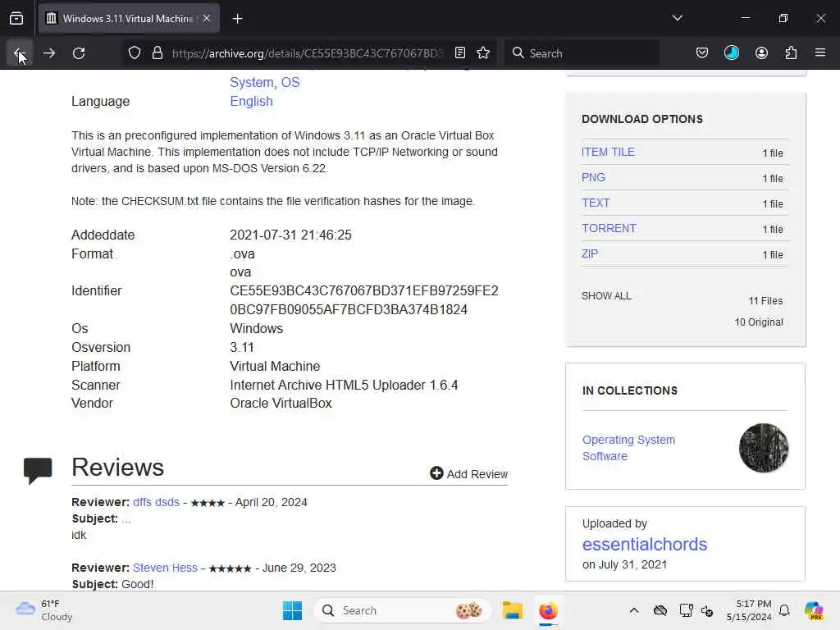Download the ITEM TILE file
The height and width of the screenshot is (630, 840).
(608, 152)
